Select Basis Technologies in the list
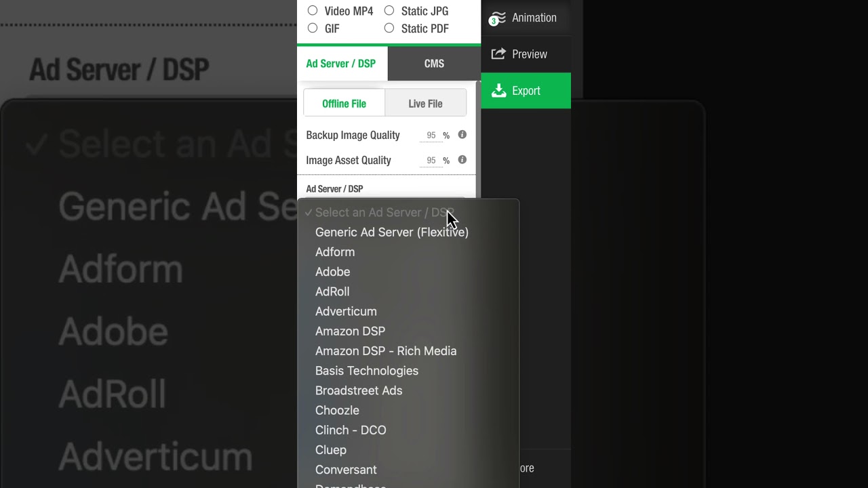The height and width of the screenshot is (488, 868). (x=408, y=371)
